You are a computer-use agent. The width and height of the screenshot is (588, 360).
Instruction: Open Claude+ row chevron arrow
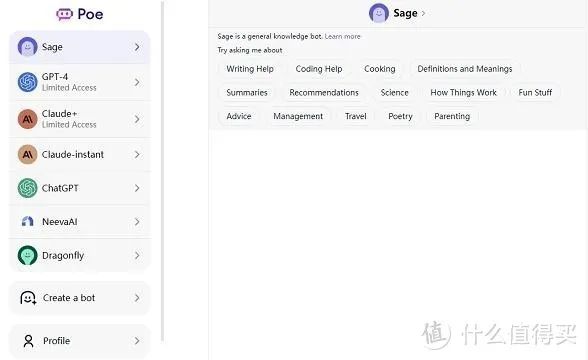click(137, 119)
